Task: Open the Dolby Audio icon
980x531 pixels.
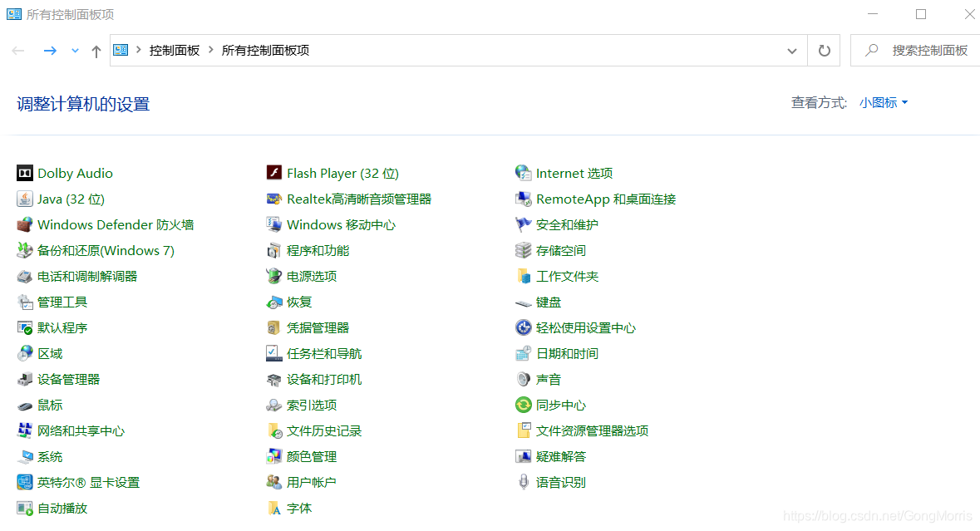Action: coord(24,173)
